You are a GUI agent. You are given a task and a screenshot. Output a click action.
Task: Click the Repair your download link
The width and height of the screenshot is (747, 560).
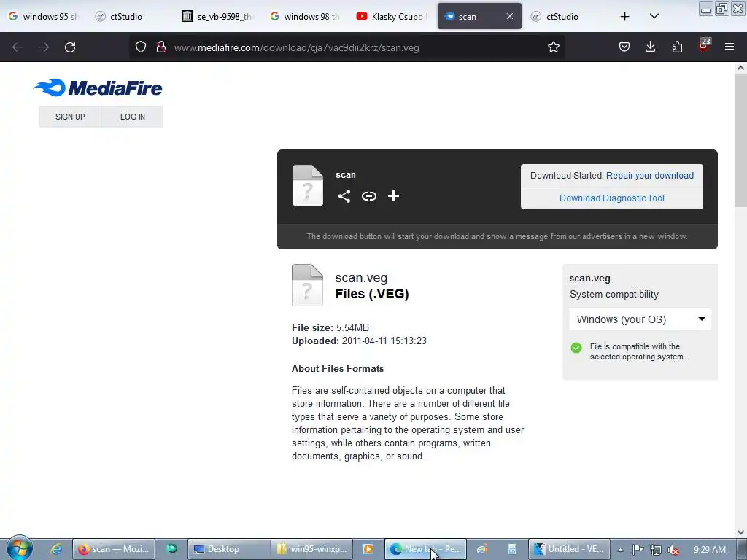[650, 175]
